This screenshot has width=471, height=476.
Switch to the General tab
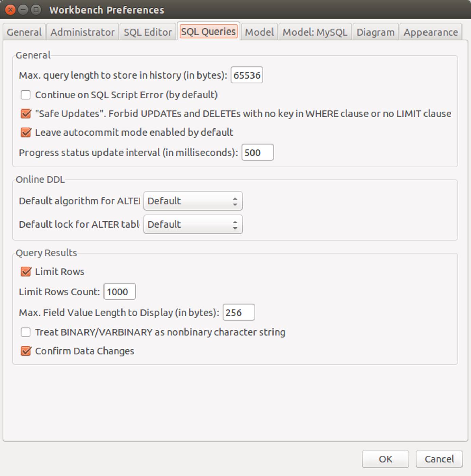[24, 32]
